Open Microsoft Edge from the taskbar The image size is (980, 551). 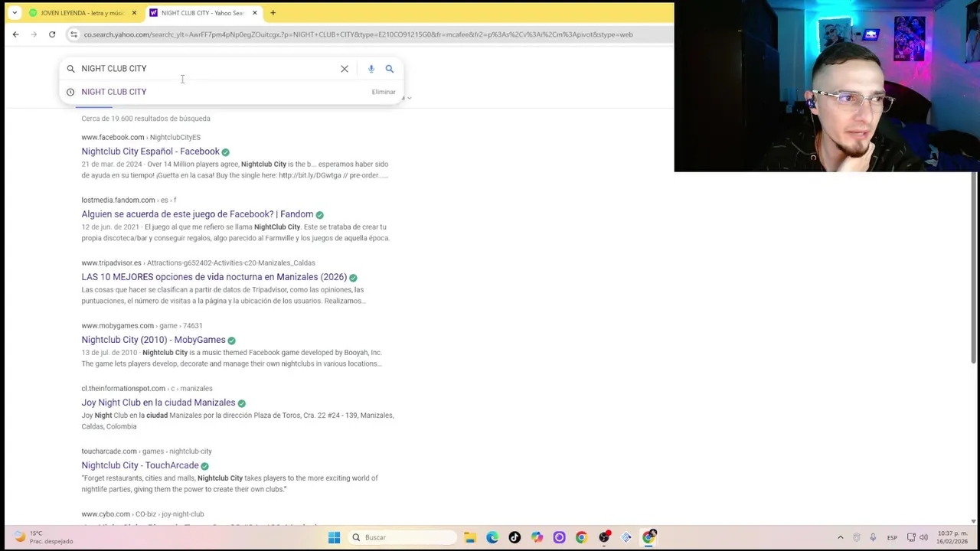point(492,537)
